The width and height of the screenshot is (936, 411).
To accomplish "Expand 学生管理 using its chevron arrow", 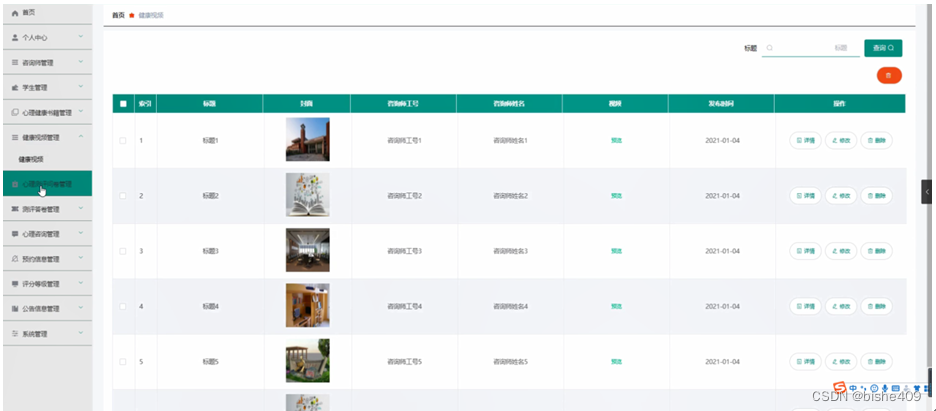I will point(81,87).
